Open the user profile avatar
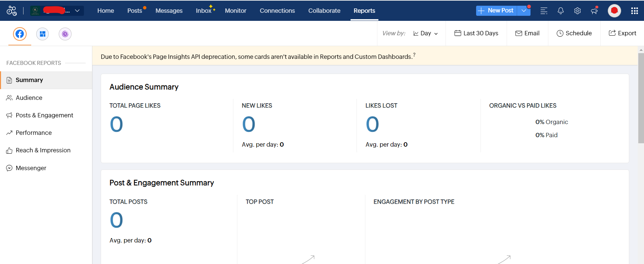644x264 pixels. tap(614, 11)
